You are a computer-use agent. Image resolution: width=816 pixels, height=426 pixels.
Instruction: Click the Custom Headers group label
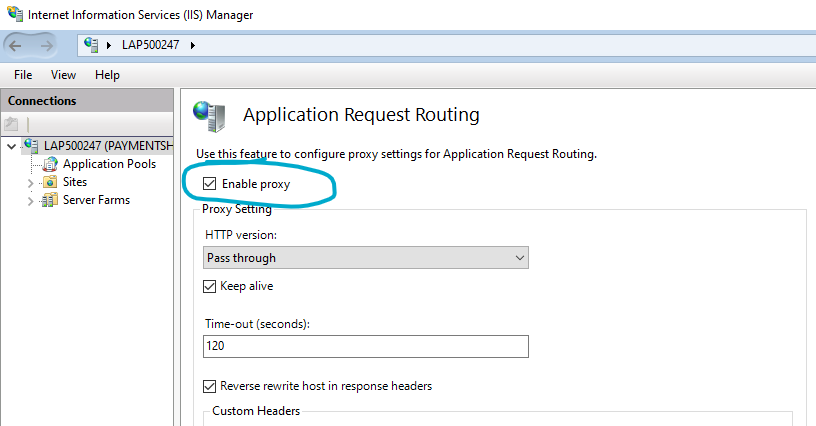coord(256,411)
